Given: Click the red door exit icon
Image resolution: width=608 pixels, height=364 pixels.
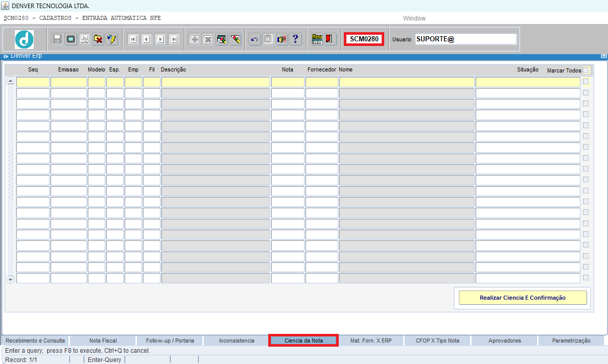Looking at the screenshot, I should pos(330,39).
